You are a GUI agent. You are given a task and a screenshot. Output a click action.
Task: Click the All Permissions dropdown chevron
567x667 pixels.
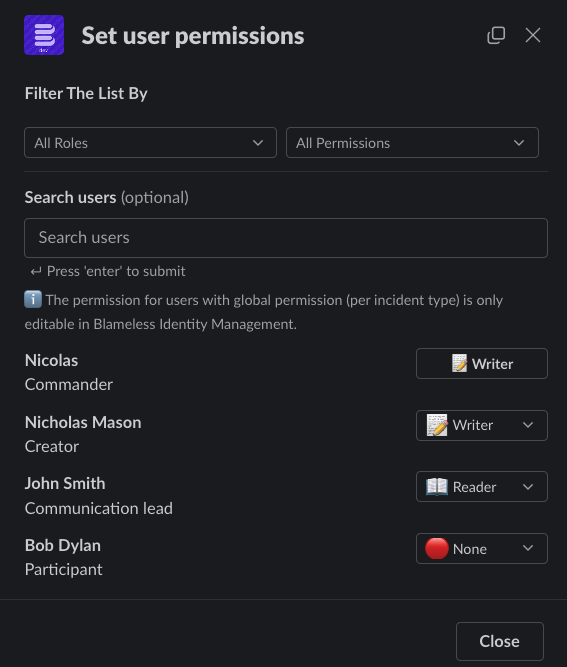click(x=519, y=143)
